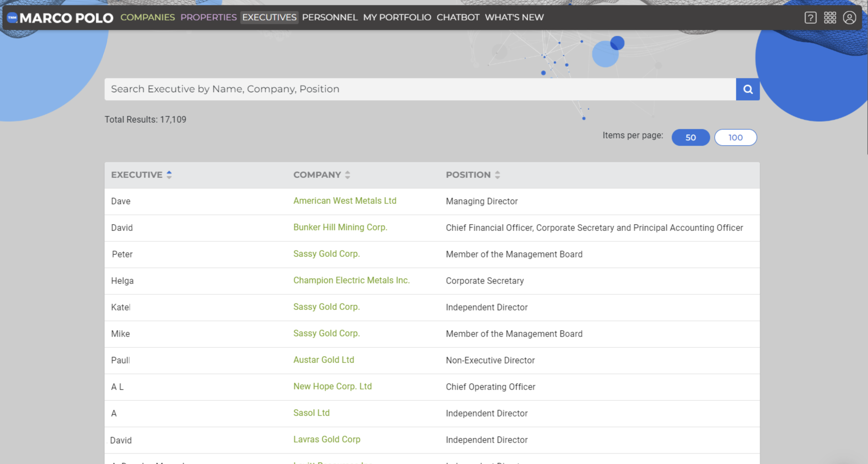Image resolution: width=868 pixels, height=464 pixels.
Task: Sort by Position column arrows
Action: click(497, 175)
